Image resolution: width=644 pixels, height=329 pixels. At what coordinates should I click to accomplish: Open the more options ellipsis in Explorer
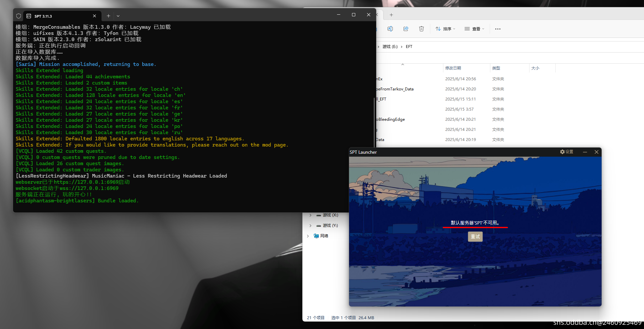(498, 29)
